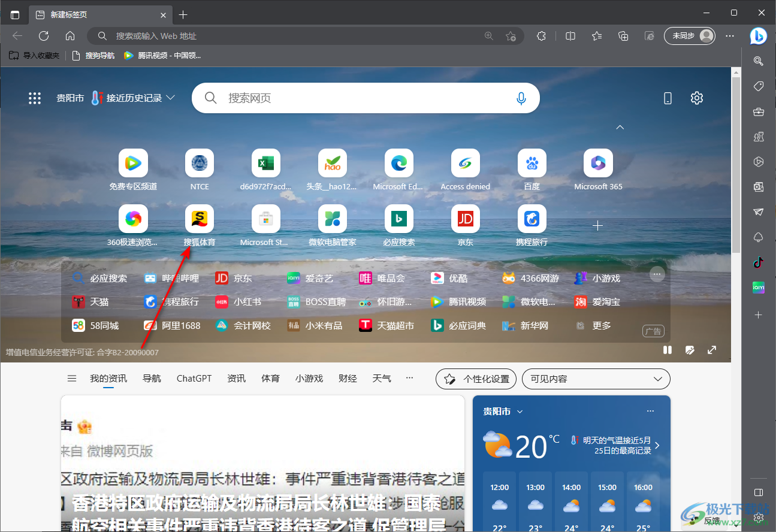
Task: Open the feed hamburger menu
Action: point(72,379)
